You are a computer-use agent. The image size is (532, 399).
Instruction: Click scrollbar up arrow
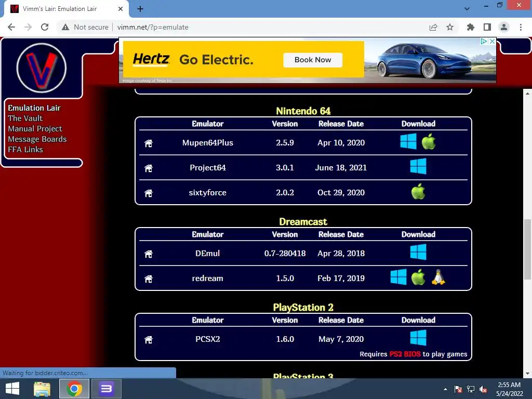click(527, 94)
